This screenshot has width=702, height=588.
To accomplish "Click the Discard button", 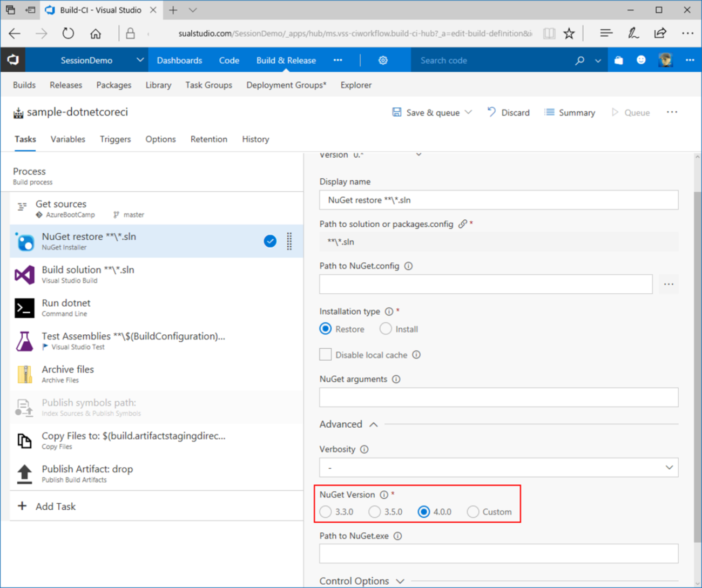I will [509, 112].
